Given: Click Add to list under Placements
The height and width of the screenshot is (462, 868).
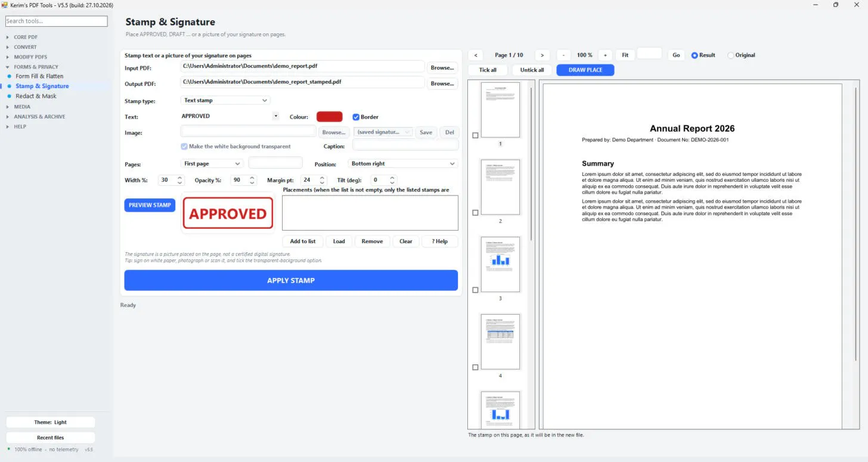Looking at the screenshot, I should click(x=303, y=241).
